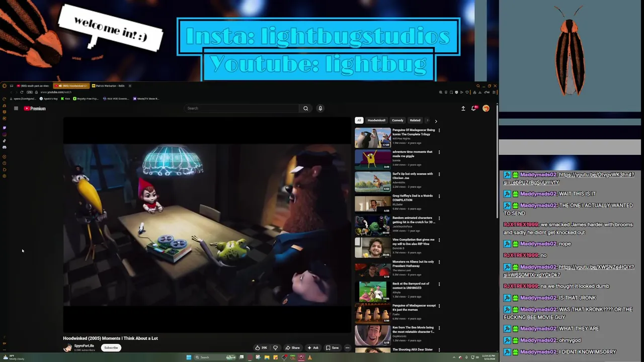Click the Share button under video
The width and height of the screenshot is (644, 362).
[292, 347]
